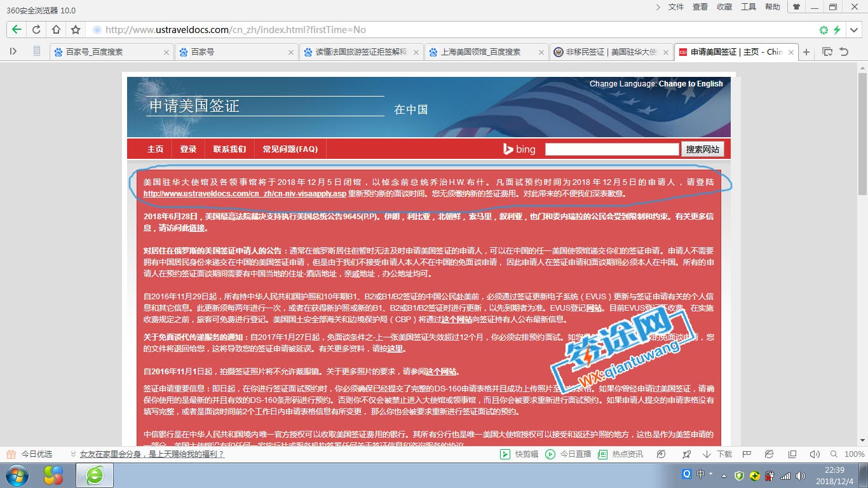
Task: Open 常见问题(FAQ) page
Action: (290, 149)
